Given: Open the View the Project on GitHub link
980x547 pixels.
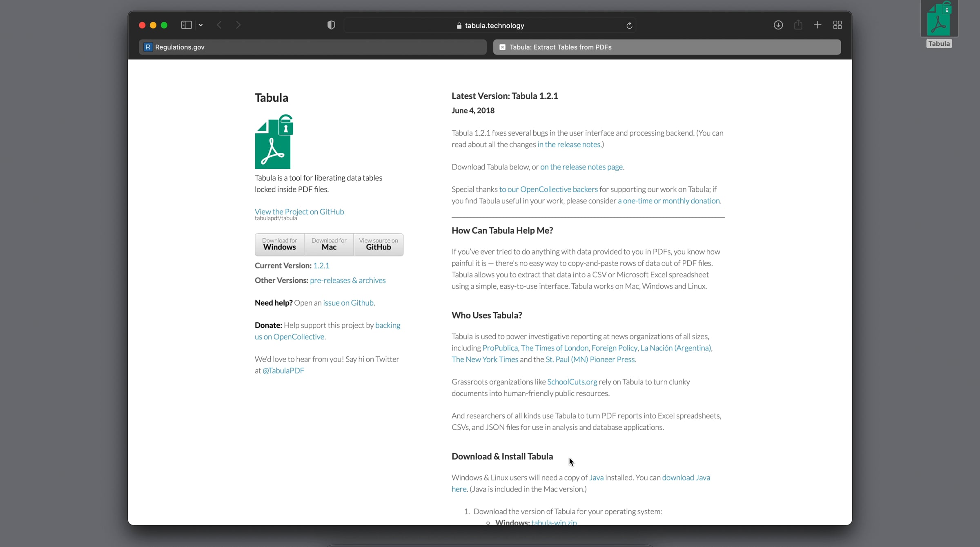Looking at the screenshot, I should pyautogui.click(x=299, y=212).
